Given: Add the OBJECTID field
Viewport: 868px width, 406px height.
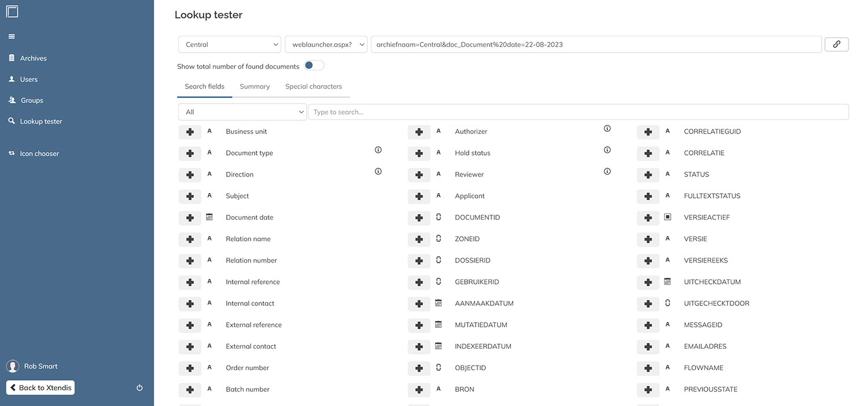Looking at the screenshot, I should coord(419,368).
